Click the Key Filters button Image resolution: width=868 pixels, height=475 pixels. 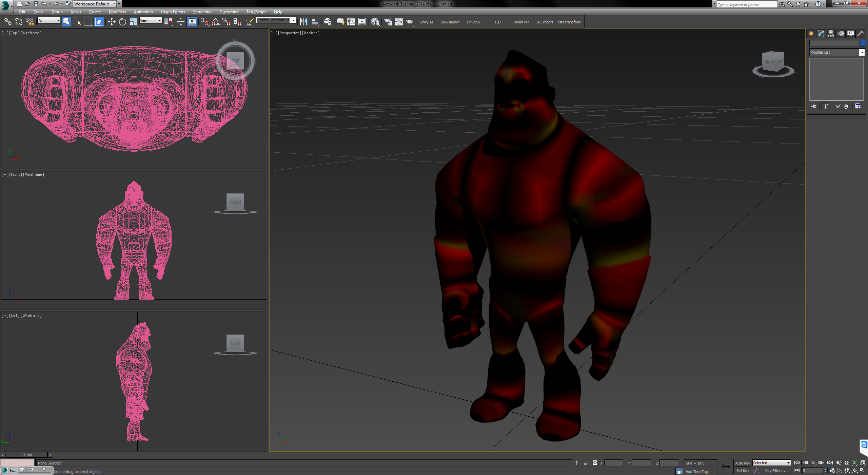pyautogui.click(x=776, y=471)
